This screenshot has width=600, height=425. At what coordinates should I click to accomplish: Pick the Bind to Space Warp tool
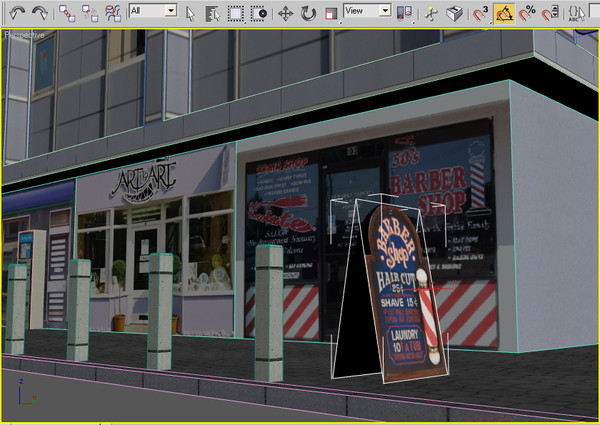pyautogui.click(x=113, y=13)
